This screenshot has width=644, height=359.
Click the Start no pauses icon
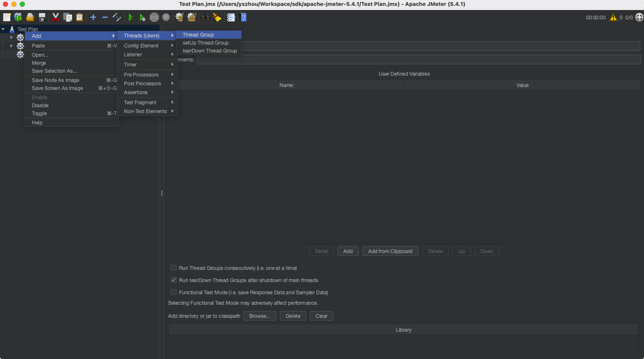[x=142, y=17]
